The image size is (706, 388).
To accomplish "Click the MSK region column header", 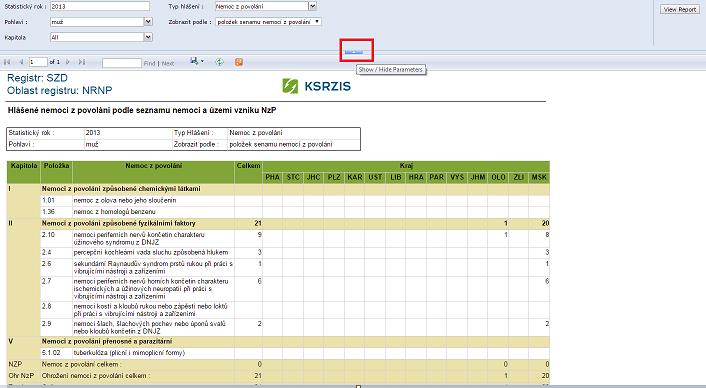I will 539,177.
